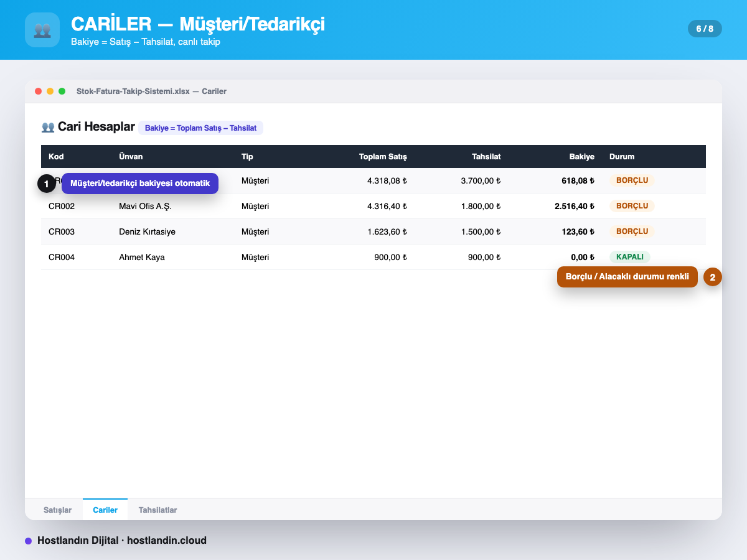Select the CR004 code cell

click(x=62, y=257)
